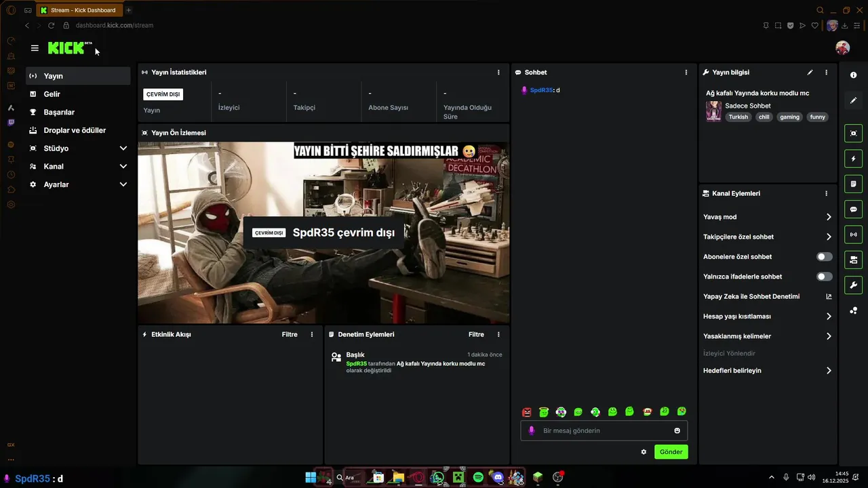Select Gelir in left navigation
868x488 pixels.
(x=78, y=94)
